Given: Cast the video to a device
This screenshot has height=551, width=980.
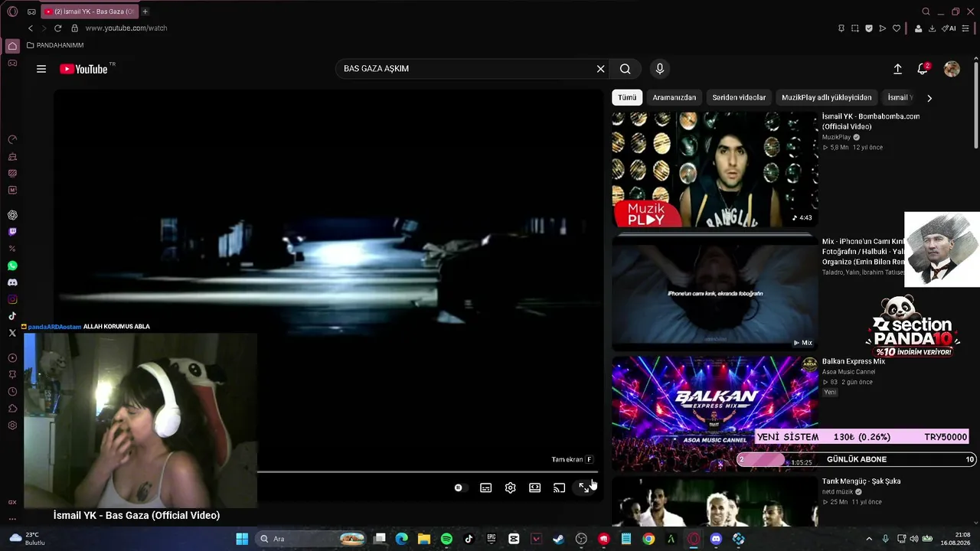Looking at the screenshot, I should (x=559, y=487).
